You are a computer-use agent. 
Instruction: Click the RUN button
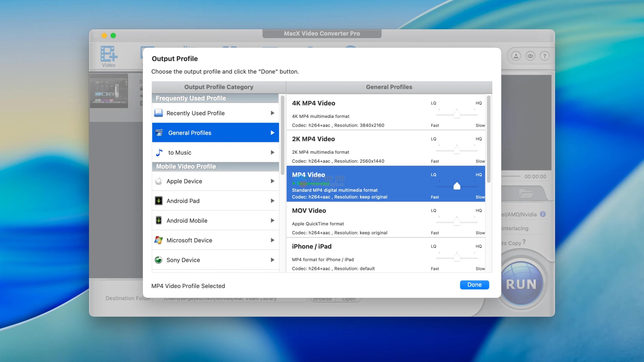[x=521, y=284]
